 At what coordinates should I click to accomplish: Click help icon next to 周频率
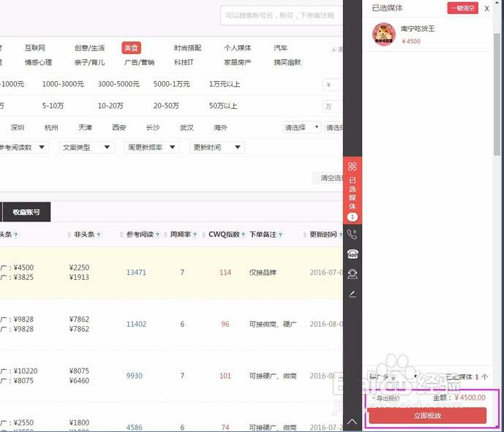click(195, 235)
